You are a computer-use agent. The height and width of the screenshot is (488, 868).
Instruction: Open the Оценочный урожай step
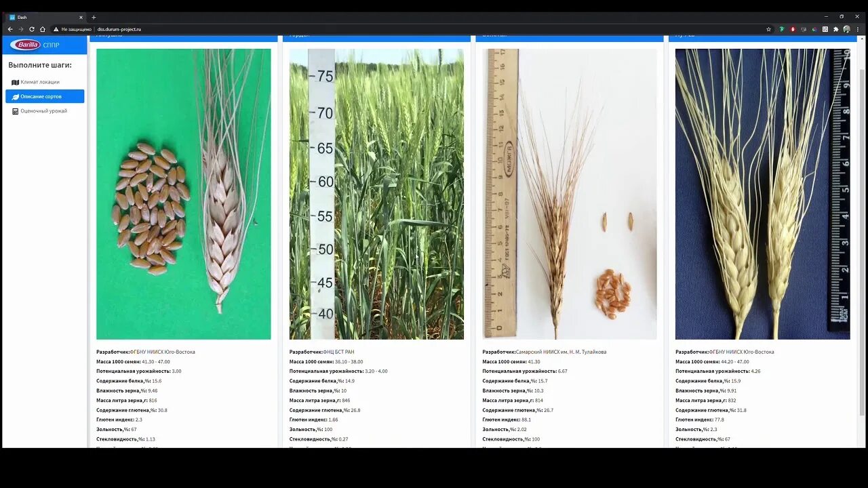point(45,111)
